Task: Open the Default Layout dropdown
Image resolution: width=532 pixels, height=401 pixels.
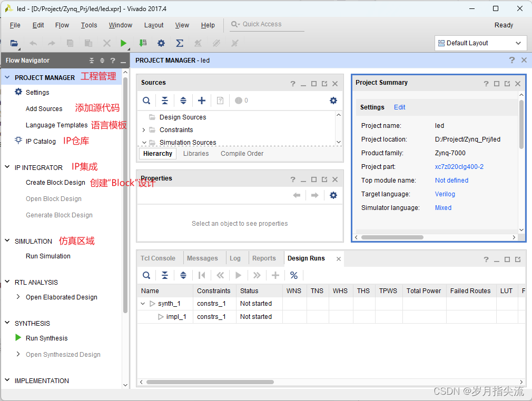Action: tap(480, 43)
